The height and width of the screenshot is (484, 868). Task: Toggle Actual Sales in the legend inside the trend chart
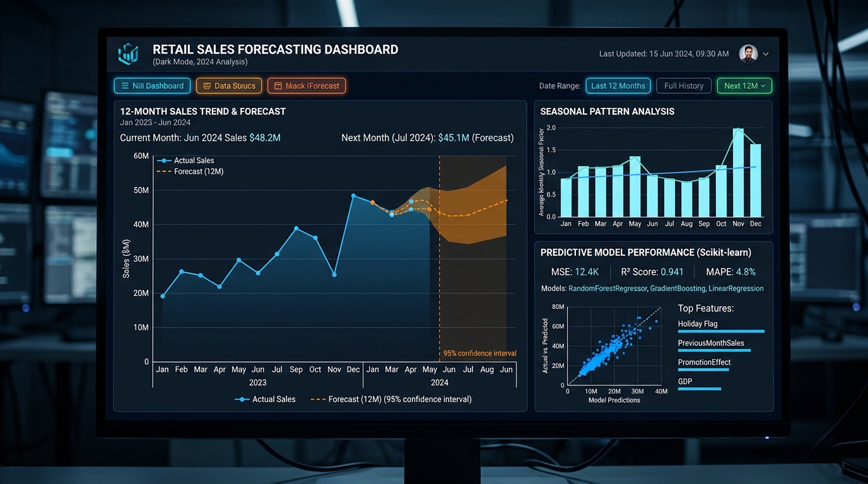(185, 161)
